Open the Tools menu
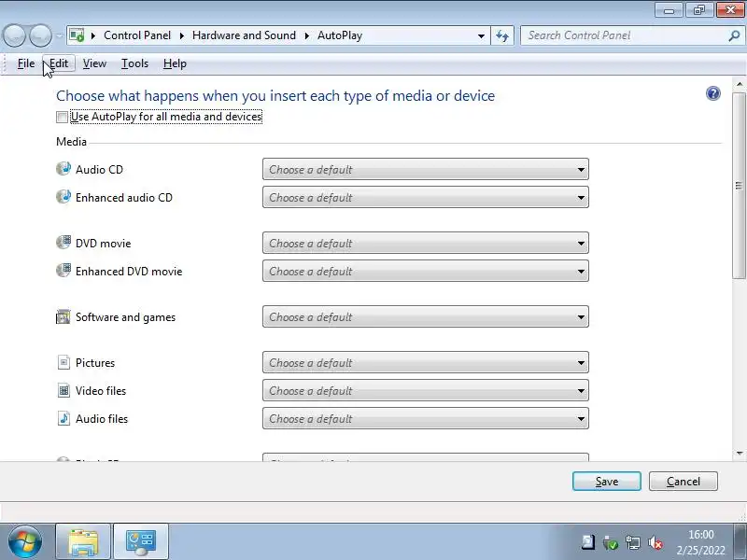Viewport: 747px width, 560px height. click(134, 63)
